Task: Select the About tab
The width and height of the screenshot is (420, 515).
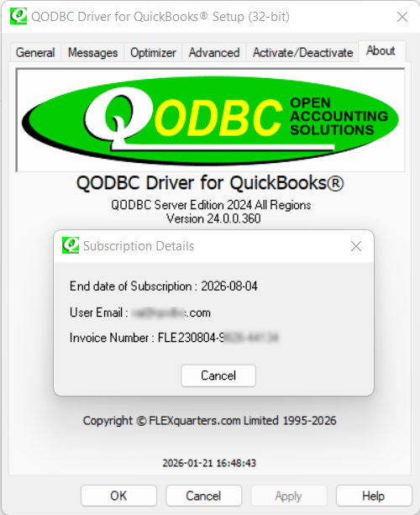Action: (x=381, y=51)
